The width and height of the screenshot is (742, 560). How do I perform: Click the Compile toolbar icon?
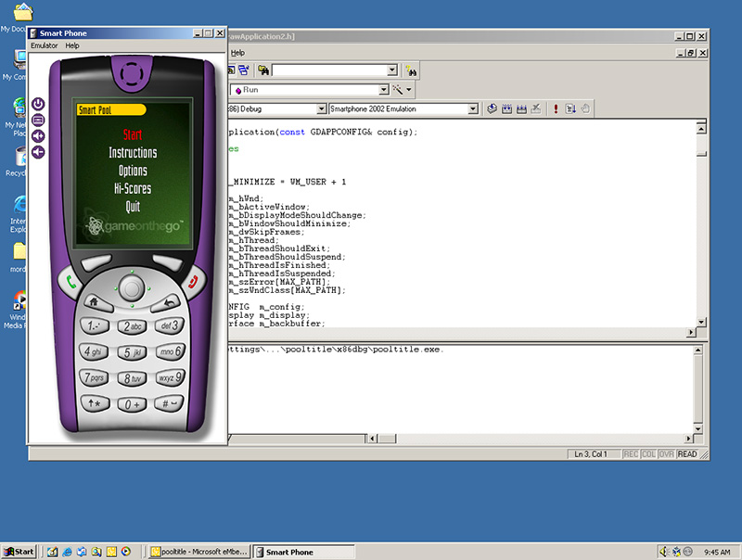coord(493,108)
